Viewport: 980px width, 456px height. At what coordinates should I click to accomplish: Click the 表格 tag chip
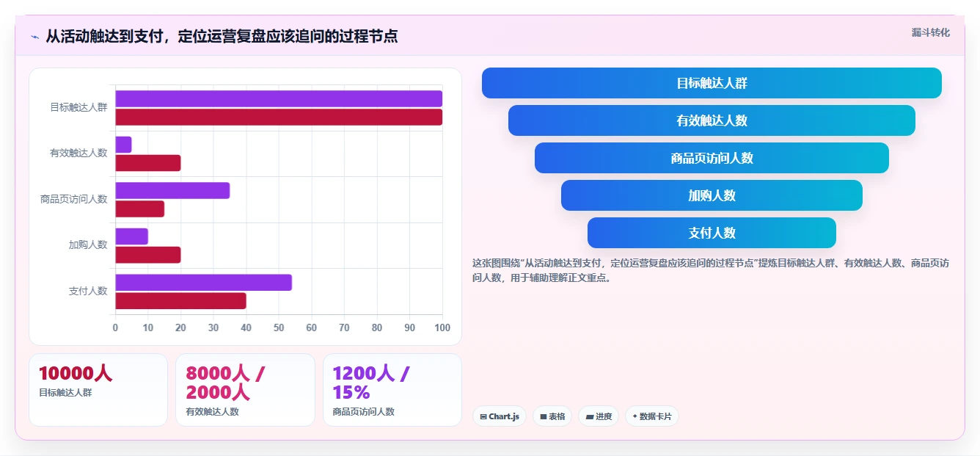click(x=552, y=416)
